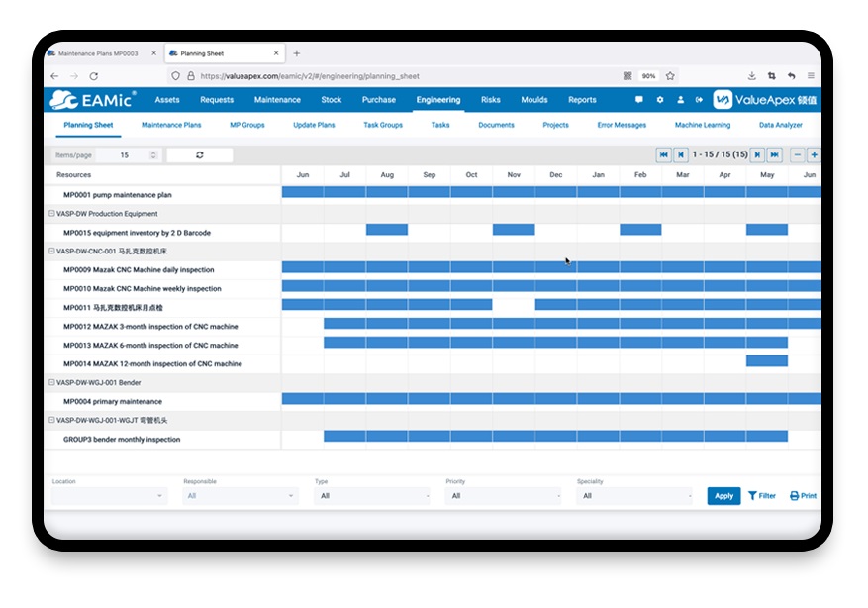The width and height of the screenshot is (868, 608).
Task: Open the Location filter dropdown
Action: coord(109,496)
